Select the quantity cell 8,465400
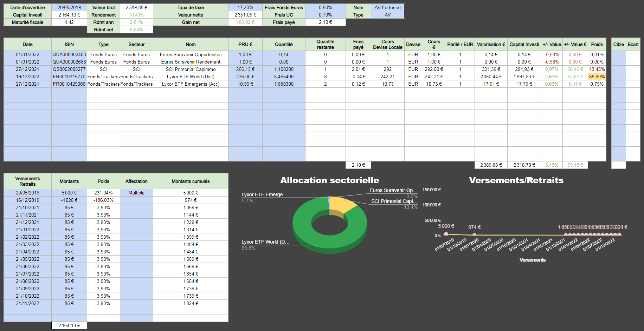Viewport: 644px width, 331px height. 284,77
